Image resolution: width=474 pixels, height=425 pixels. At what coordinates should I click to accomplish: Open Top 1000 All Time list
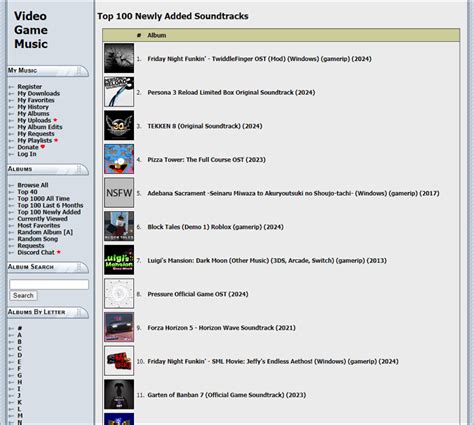(x=44, y=198)
